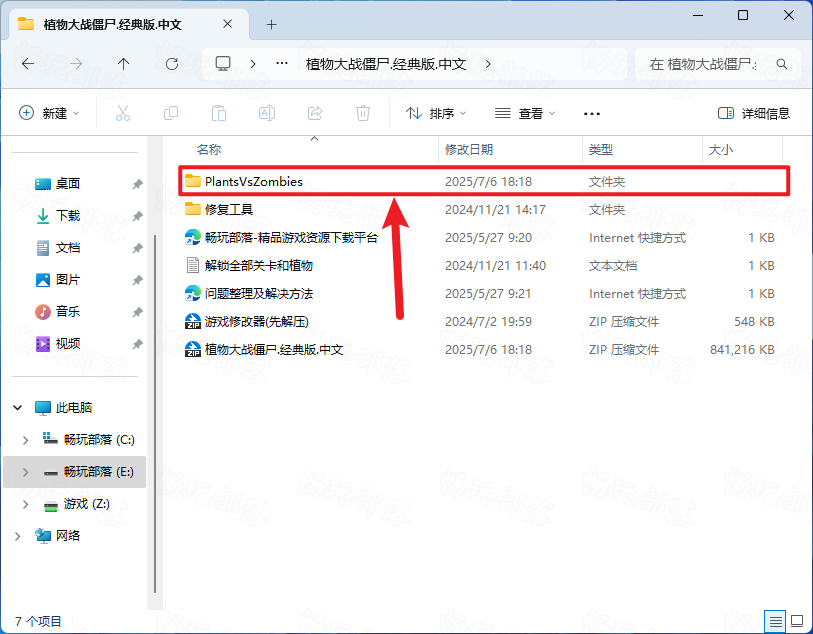Select the 畅玩部落-精品游戏资源下载平台 shortcut icon
813x634 pixels.
click(193, 237)
